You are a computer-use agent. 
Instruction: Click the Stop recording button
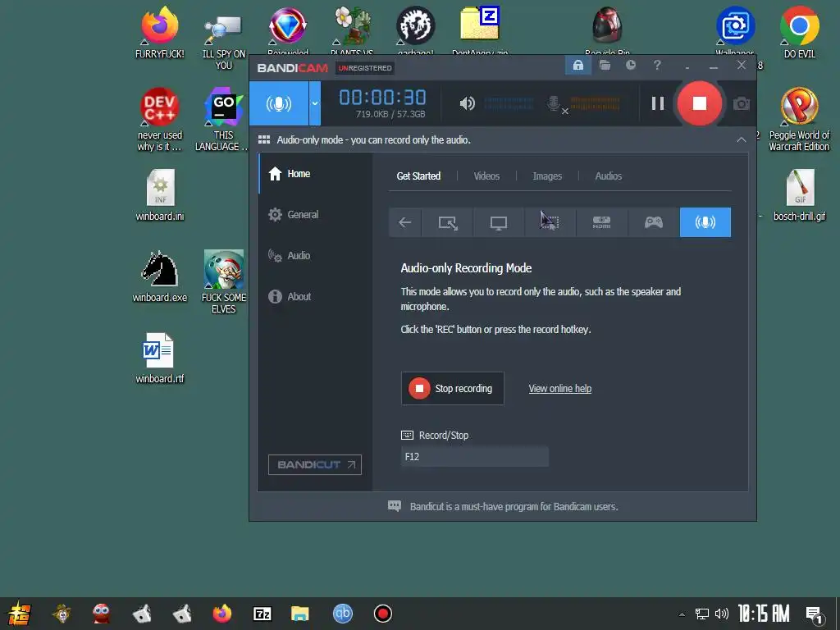point(452,388)
